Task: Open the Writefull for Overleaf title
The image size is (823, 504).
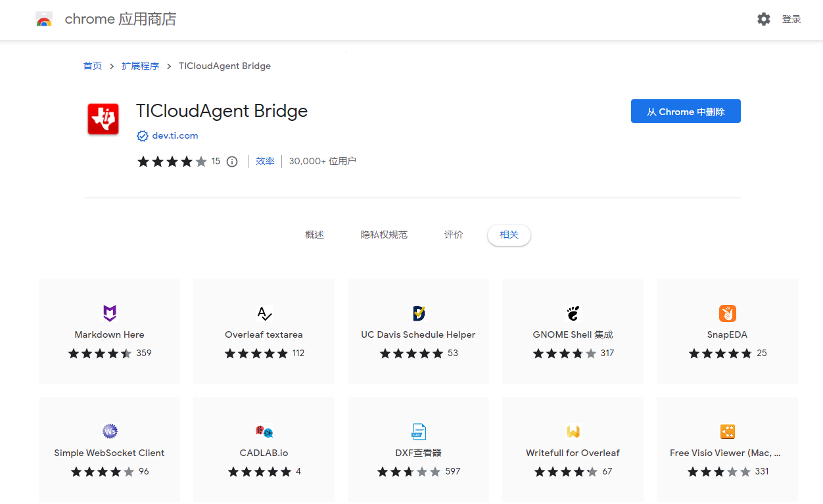Action: click(x=573, y=453)
